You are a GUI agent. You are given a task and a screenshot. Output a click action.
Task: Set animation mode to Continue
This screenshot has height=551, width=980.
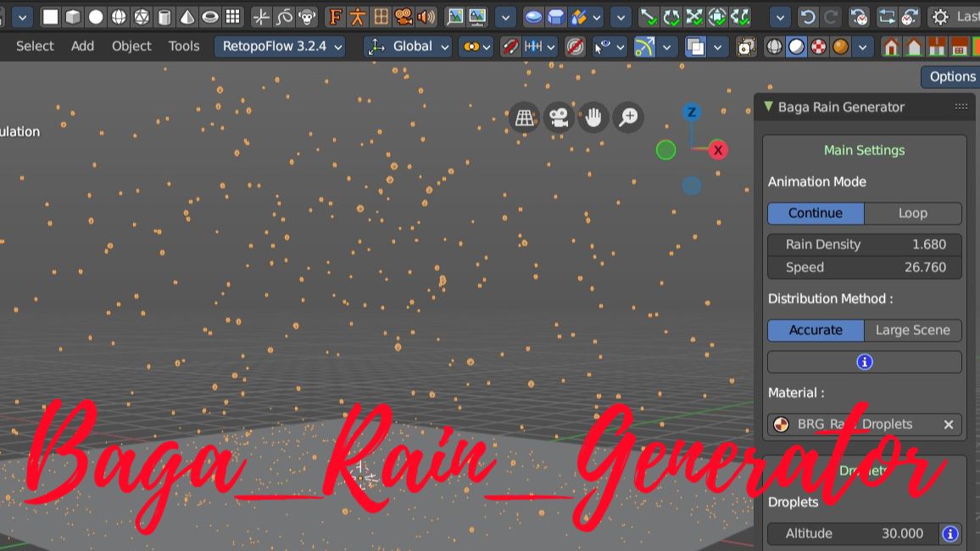coord(816,213)
